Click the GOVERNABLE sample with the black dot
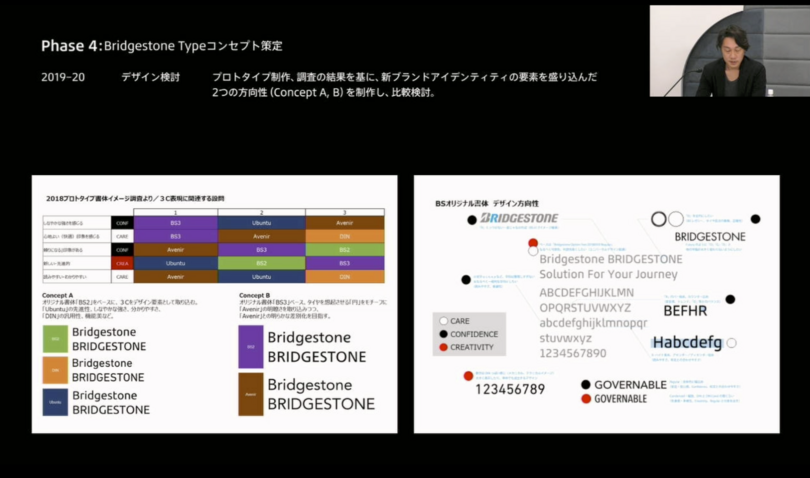The height and width of the screenshot is (478, 810). (x=630, y=385)
